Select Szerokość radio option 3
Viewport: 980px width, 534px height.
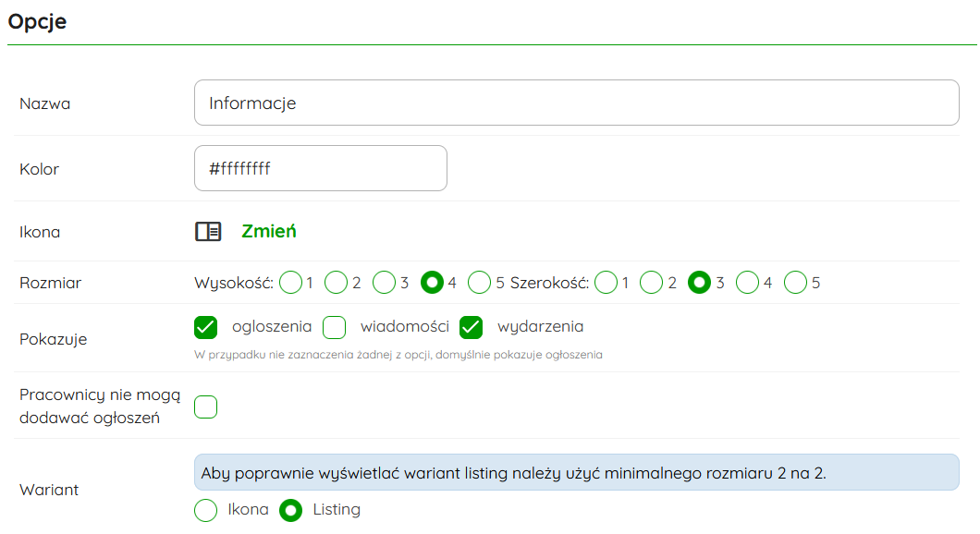[700, 283]
